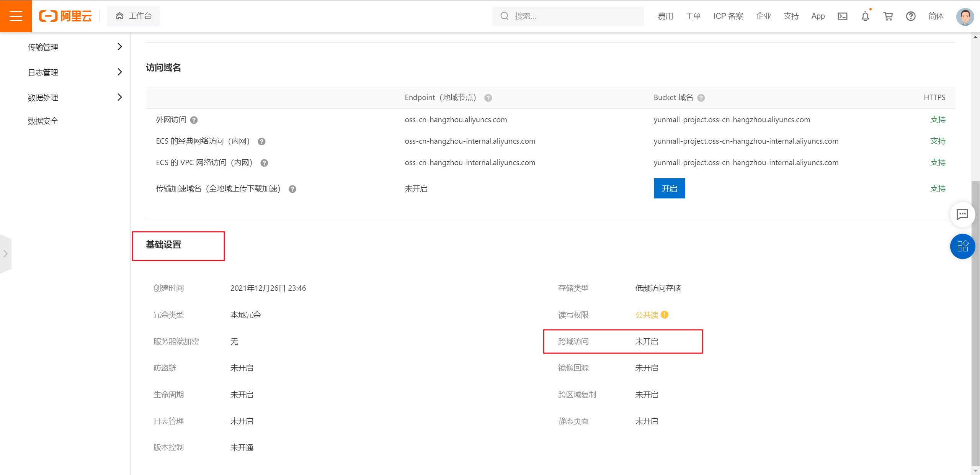Show help for 传输加速域名
Viewport: 980px width, 475px height.
[292, 189]
